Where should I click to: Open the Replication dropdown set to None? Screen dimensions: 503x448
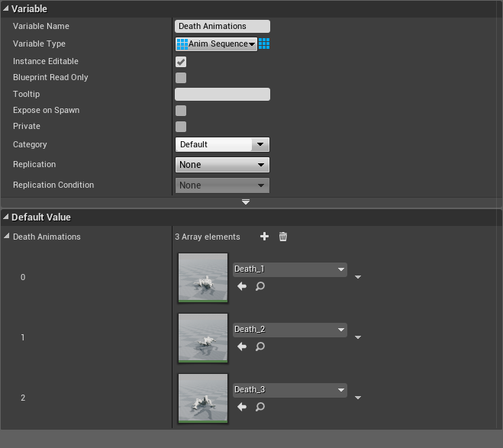click(x=222, y=165)
